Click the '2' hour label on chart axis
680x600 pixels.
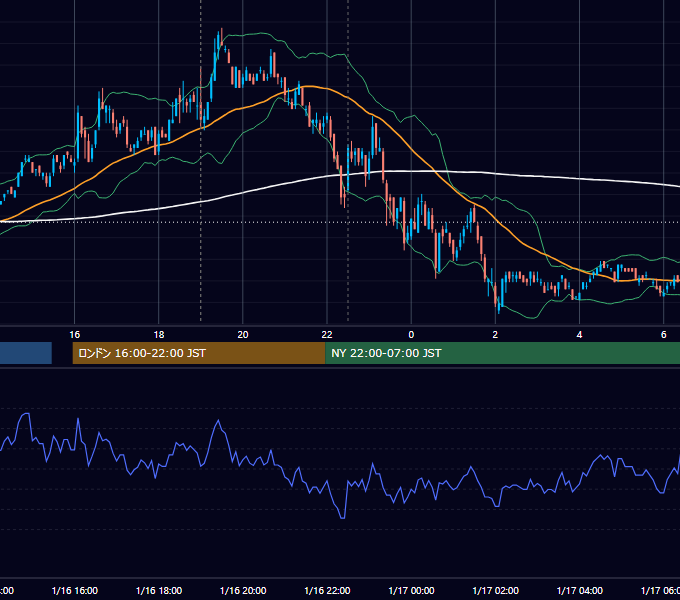click(x=495, y=335)
